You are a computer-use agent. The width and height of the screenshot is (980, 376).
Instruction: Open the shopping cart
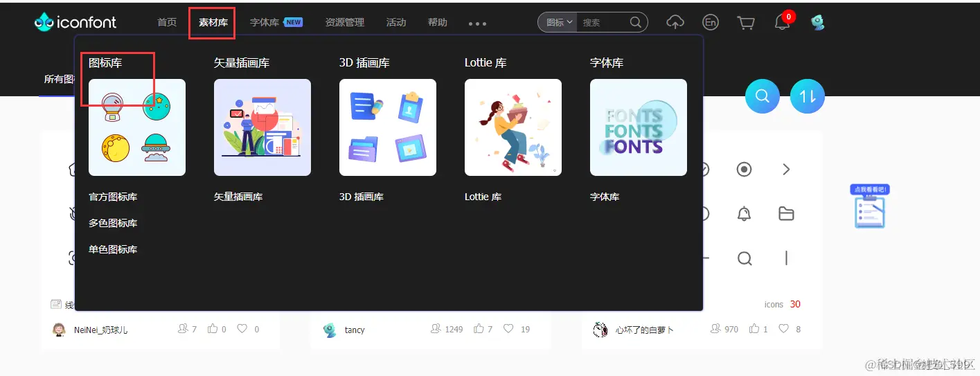(746, 23)
